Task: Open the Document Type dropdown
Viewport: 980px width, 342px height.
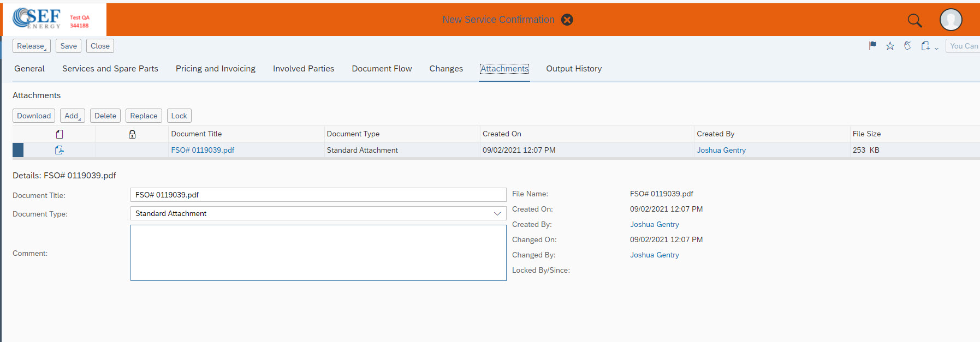Action: (x=318, y=213)
